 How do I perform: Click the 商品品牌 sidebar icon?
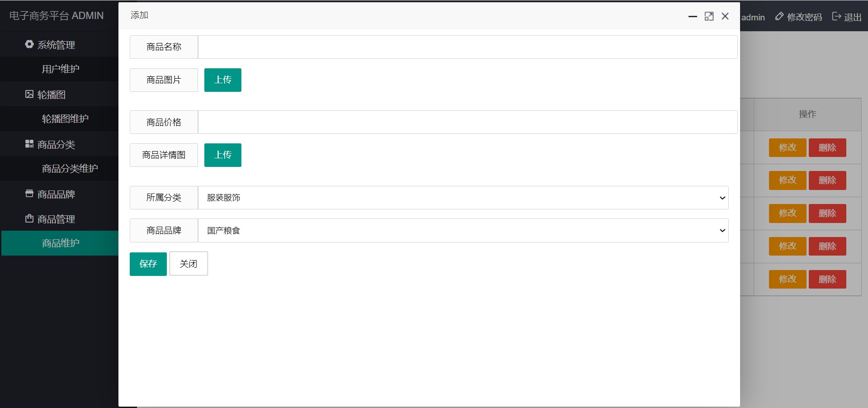(29, 194)
